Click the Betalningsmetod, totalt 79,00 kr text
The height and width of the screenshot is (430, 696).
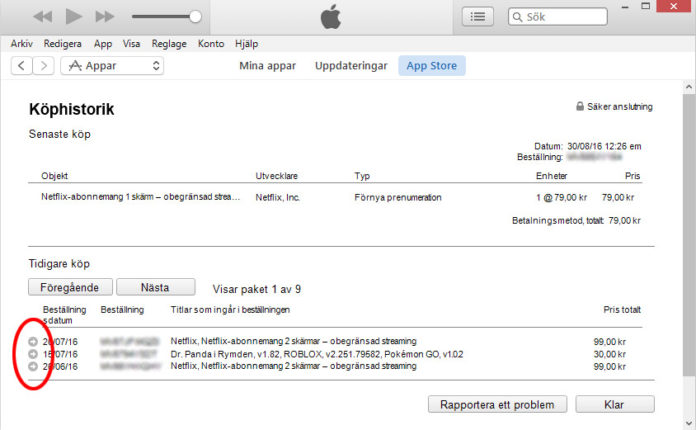(576, 221)
